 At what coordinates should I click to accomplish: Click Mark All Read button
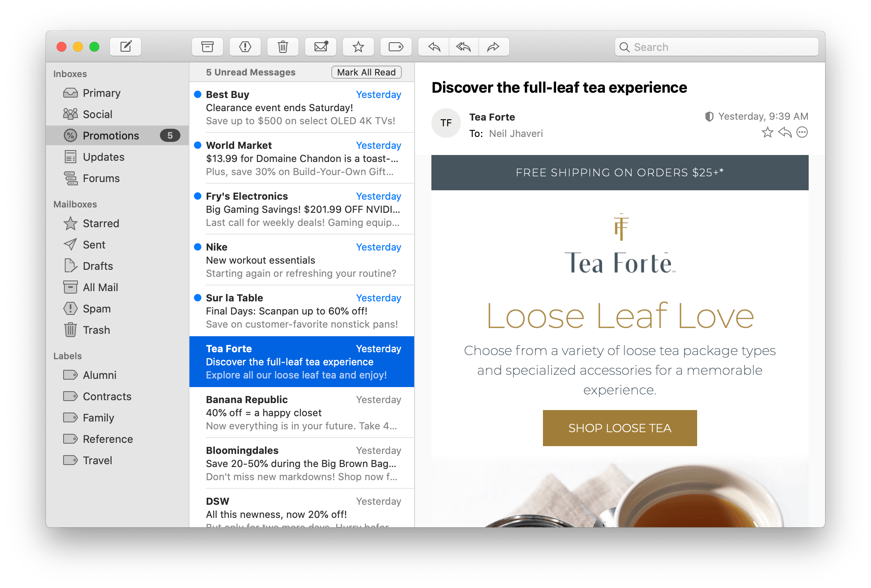coord(366,72)
